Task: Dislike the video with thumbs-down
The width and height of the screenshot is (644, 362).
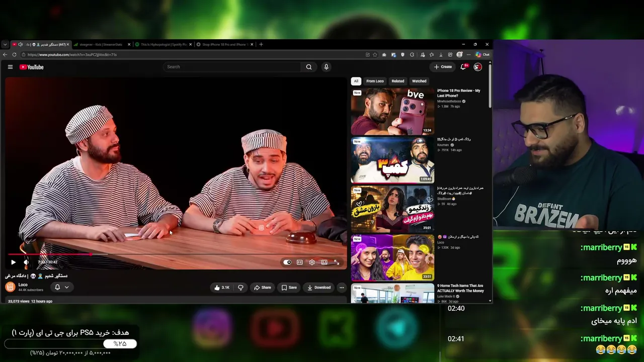Action: point(240,288)
